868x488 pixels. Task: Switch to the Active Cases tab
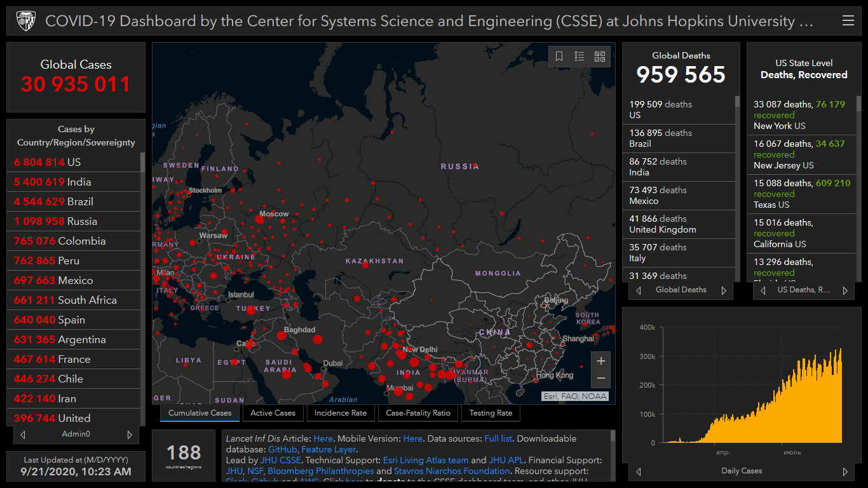pyautogui.click(x=273, y=413)
